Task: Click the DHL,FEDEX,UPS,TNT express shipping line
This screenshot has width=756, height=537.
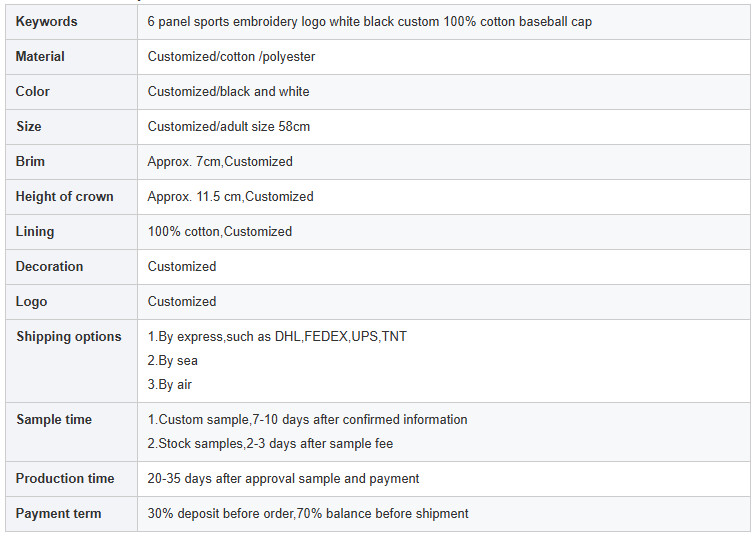Action: (277, 337)
